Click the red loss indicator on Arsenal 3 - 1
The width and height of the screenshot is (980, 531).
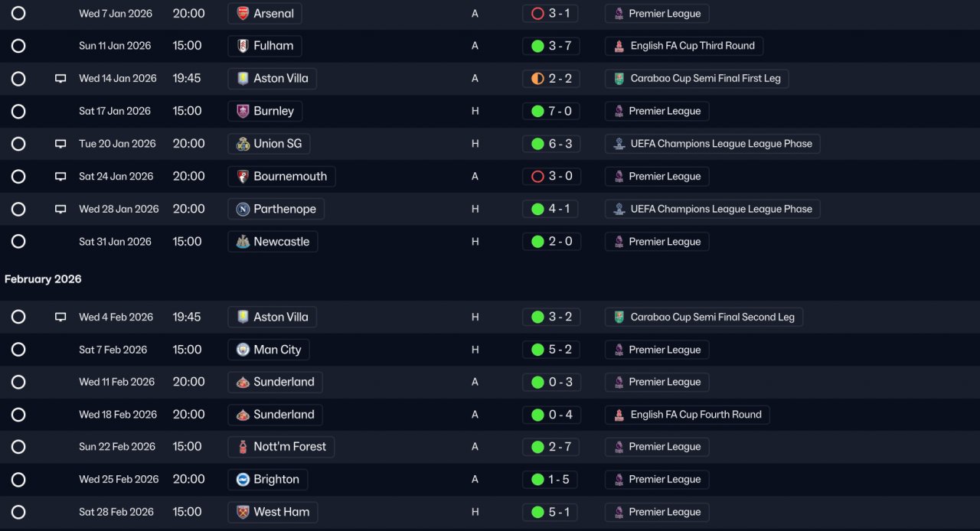pyautogui.click(x=537, y=13)
